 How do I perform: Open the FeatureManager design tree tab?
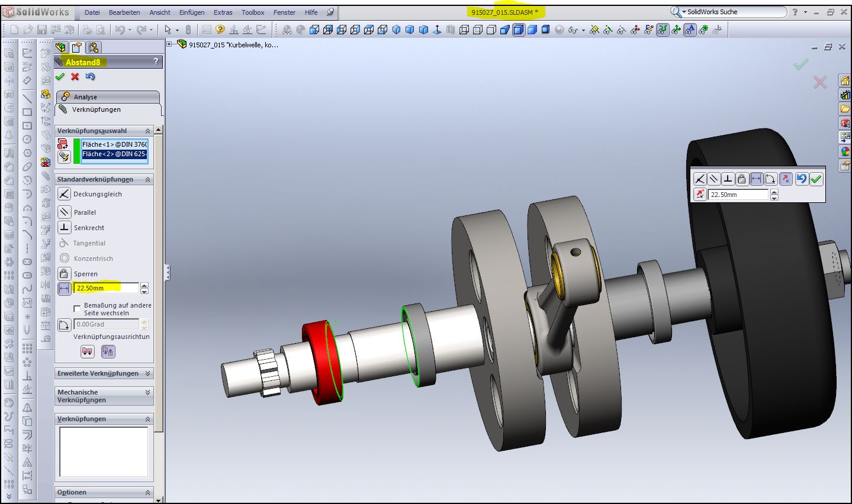click(x=61, y=47)
